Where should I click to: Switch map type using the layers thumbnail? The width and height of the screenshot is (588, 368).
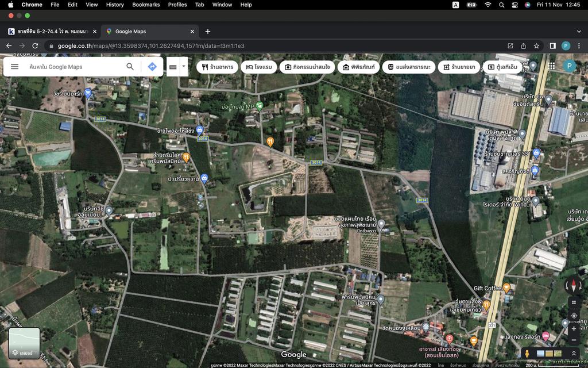pos(24,343)
